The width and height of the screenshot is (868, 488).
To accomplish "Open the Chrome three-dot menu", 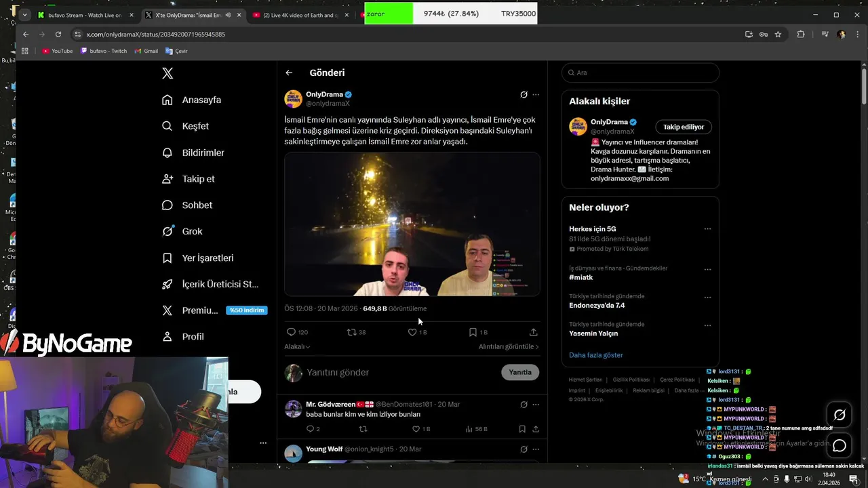I will (x=856, y=35).
